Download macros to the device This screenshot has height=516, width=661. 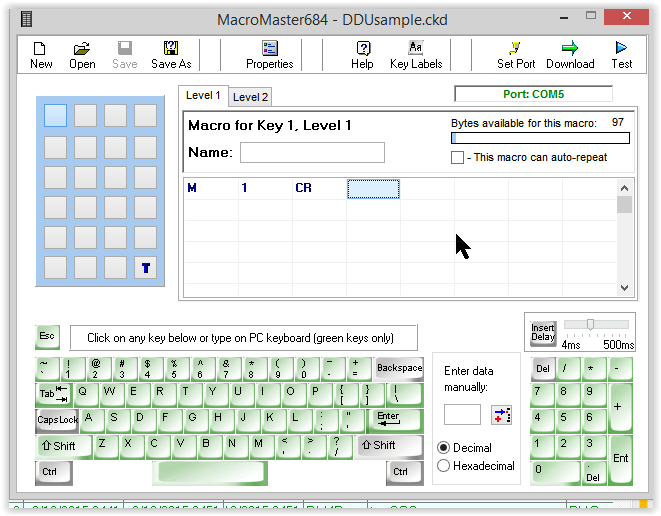(x=570, y=55)
